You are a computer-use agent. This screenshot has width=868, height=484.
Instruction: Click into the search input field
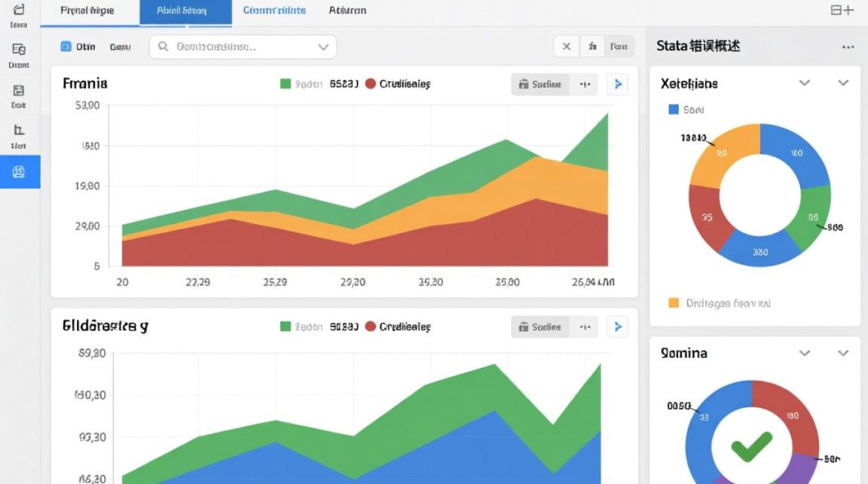tap(243, 47)
